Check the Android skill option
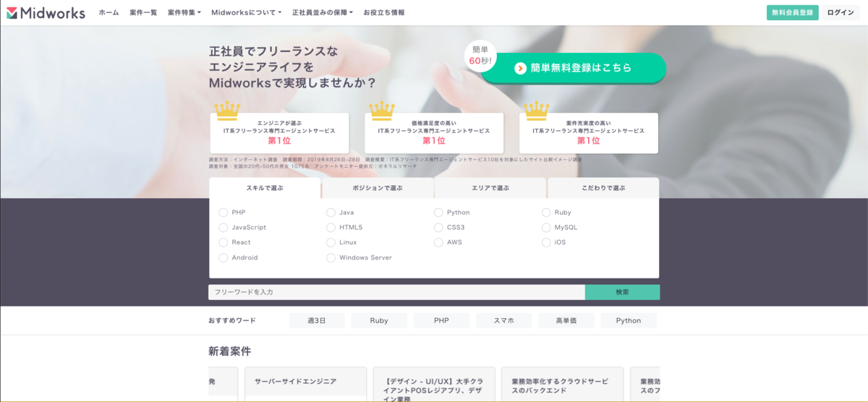This screenshot has width=868, height=402. 224,257
